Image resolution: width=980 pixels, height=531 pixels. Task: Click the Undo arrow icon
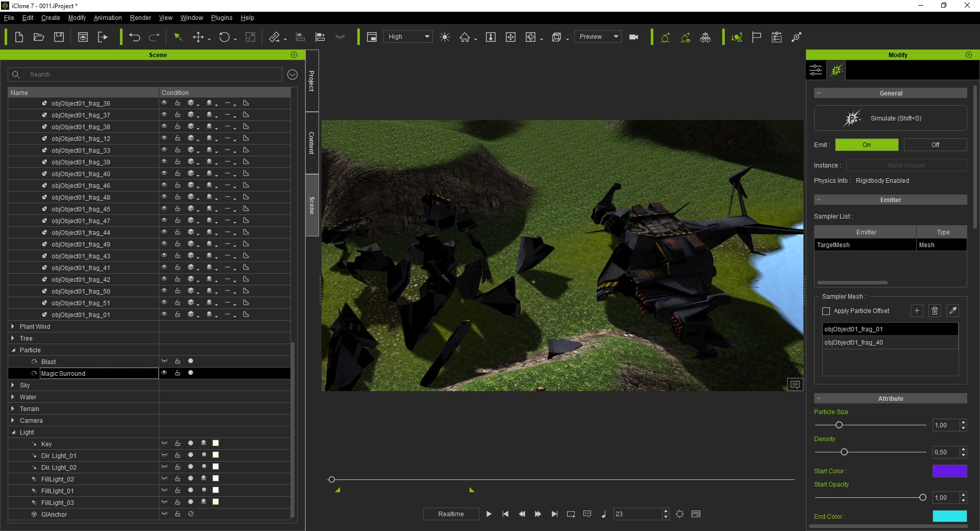click(x=135, y=37)
